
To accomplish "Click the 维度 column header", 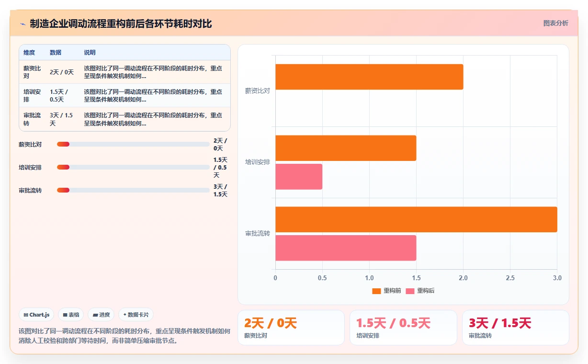I will click(29, 52).
